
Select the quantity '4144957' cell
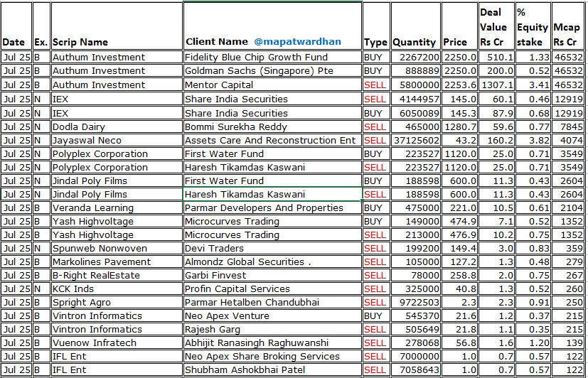tap(415, 99)
